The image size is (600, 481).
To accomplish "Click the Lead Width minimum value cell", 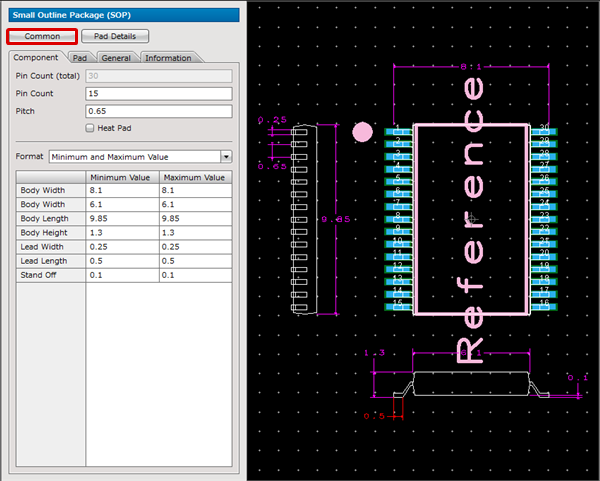I will tap(122, 246).
